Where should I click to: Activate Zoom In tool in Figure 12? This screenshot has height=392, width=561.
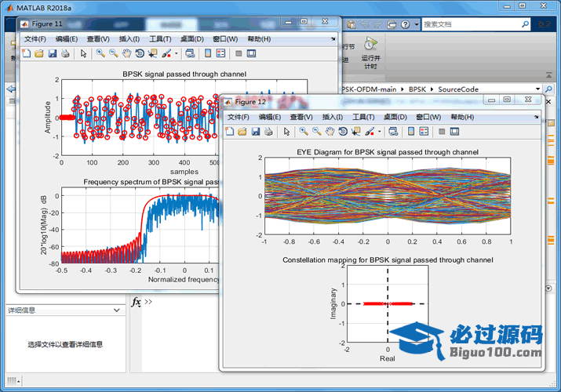pyautogui.click(x=304, y=132)
